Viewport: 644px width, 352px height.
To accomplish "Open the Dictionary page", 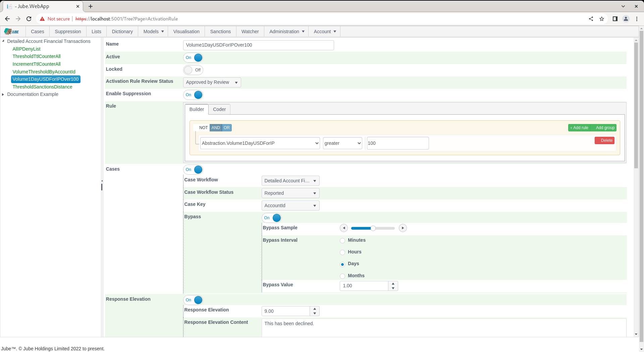I will point(122,32).
